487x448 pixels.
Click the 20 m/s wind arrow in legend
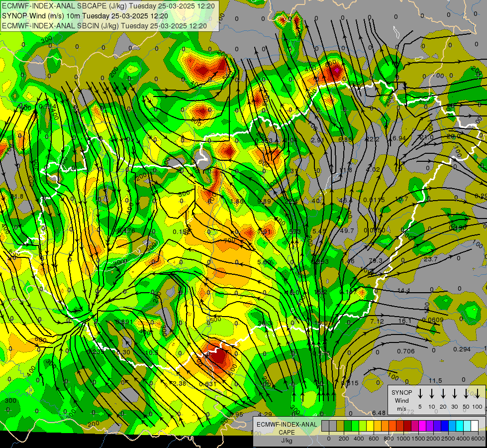pos(443,394)
